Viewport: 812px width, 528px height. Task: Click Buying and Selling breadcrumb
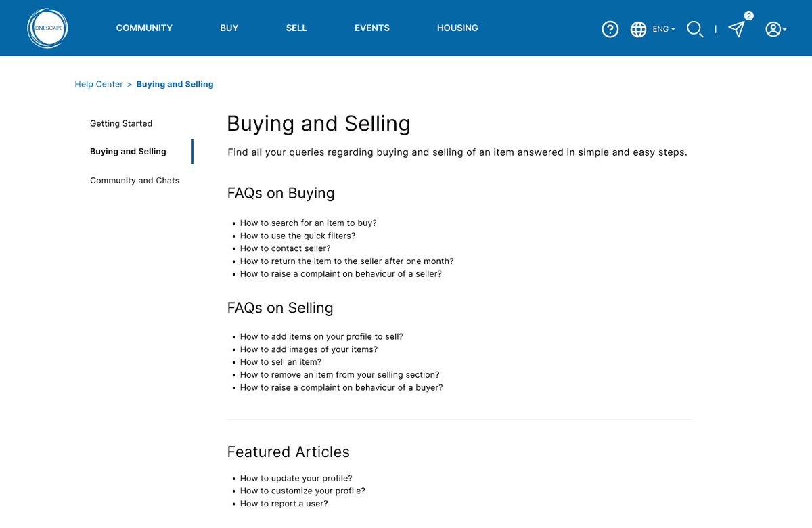175,84
